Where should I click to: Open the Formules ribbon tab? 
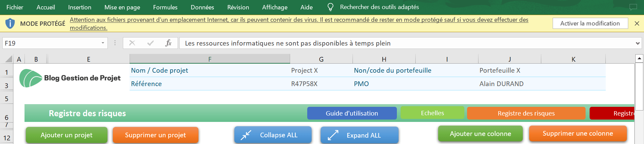[x=165, y=7]
